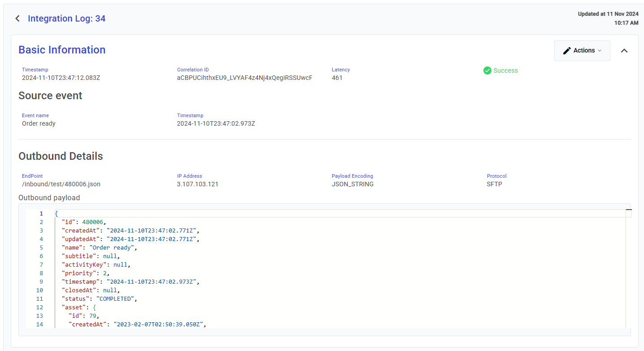This screenshot has height=351, width=644.
Task: Click the Correlation ID value text
Action: tap(244, 78)
